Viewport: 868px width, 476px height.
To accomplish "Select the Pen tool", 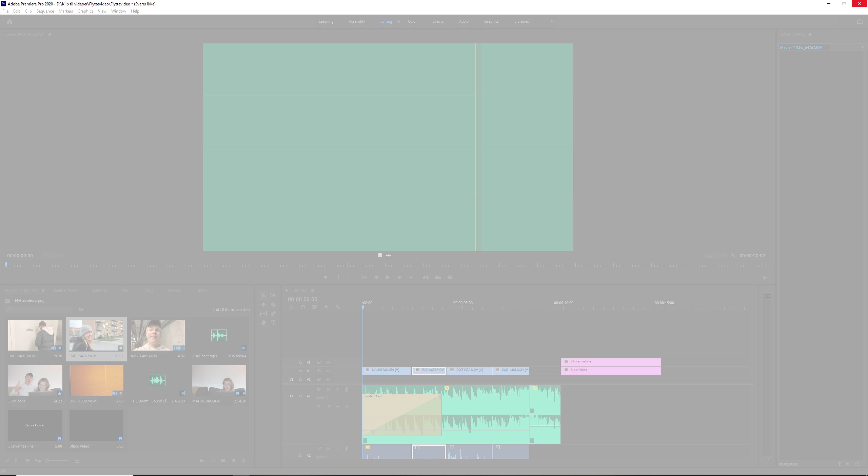I will coord(273,314).
